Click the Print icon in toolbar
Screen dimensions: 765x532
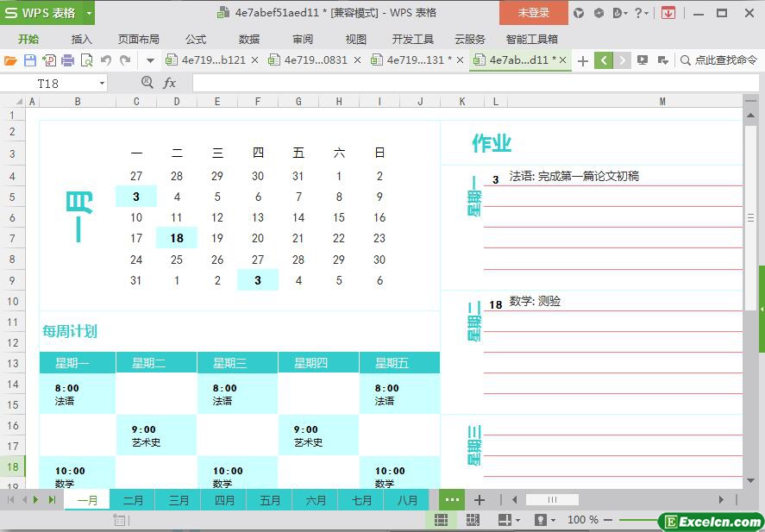(x=67, y=60)
